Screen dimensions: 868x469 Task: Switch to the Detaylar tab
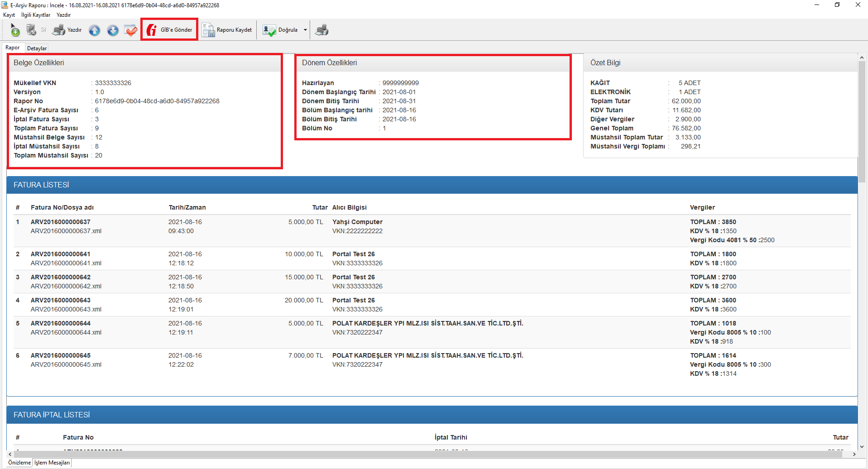pyautogui.click(x=37, y=48)
